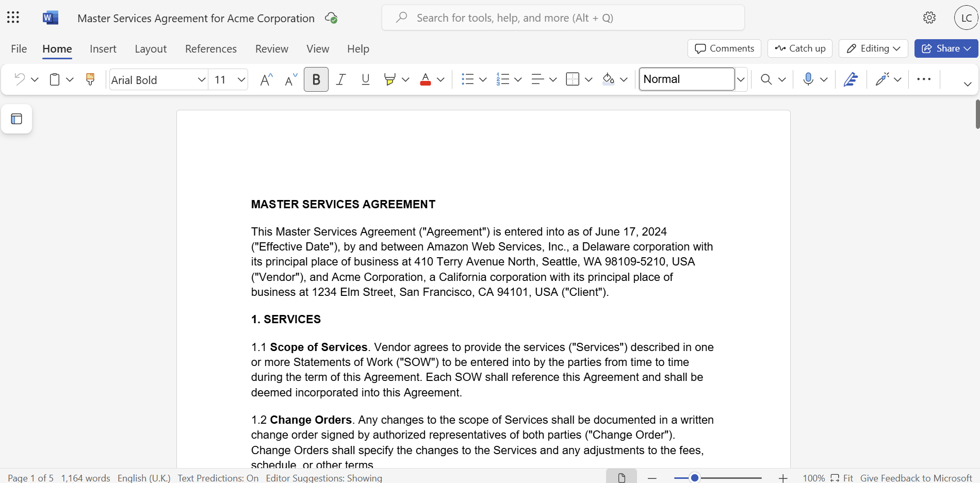Open the numbered list dropdown arrow
Image resolution: width=980 pixels, height=483 pixels.
click(518, 79)
